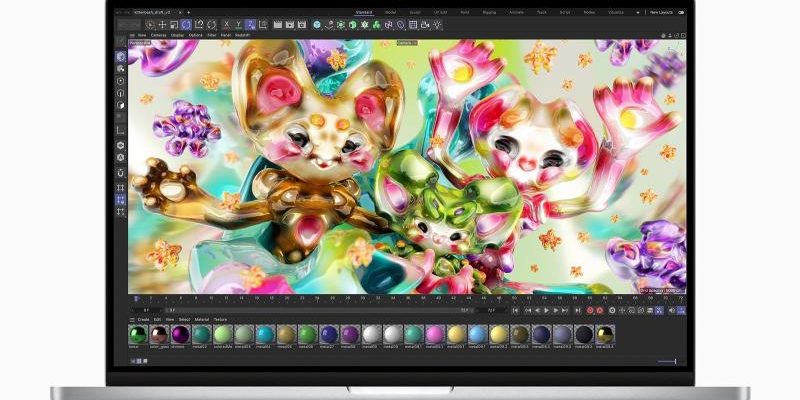
Task: Select the pink sphere material swatch
Action: (x=435, y=335)
